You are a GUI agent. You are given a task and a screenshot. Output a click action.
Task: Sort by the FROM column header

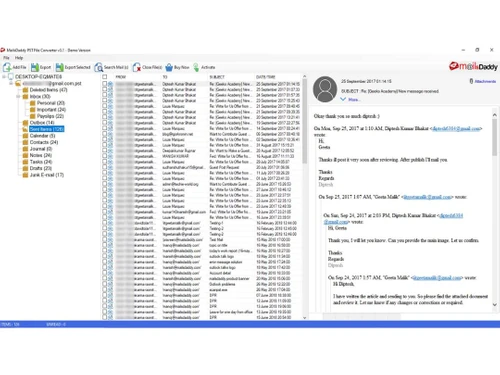(121, 77)
